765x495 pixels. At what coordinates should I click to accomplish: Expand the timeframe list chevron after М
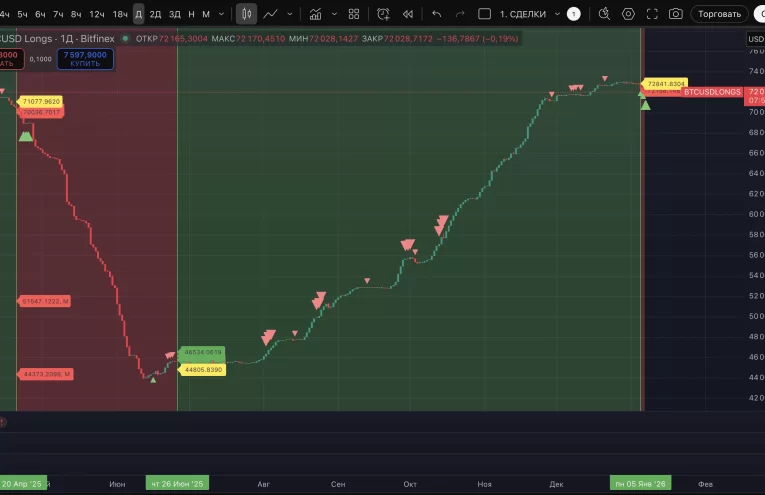pyautogui.click(x=221, y=14)
